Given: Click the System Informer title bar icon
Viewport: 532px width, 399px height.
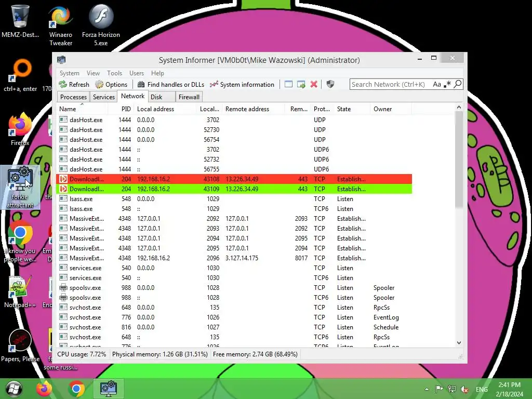Looking at the screenshot, I should pos(61,60).
